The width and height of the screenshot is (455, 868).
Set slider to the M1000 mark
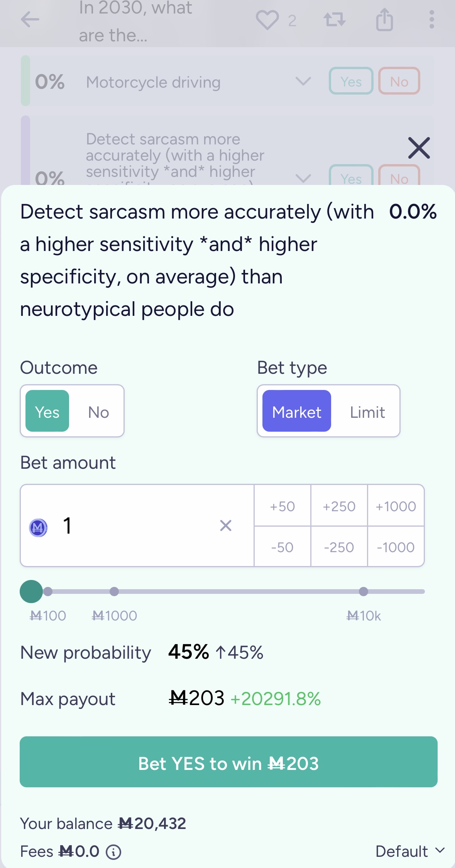pyautogui.click(x=114, y=592)
